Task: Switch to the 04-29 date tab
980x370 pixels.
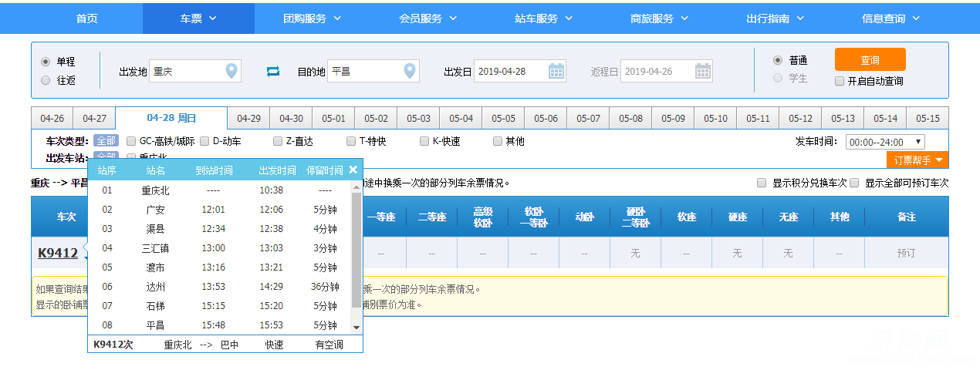Action: click(248, 119)
